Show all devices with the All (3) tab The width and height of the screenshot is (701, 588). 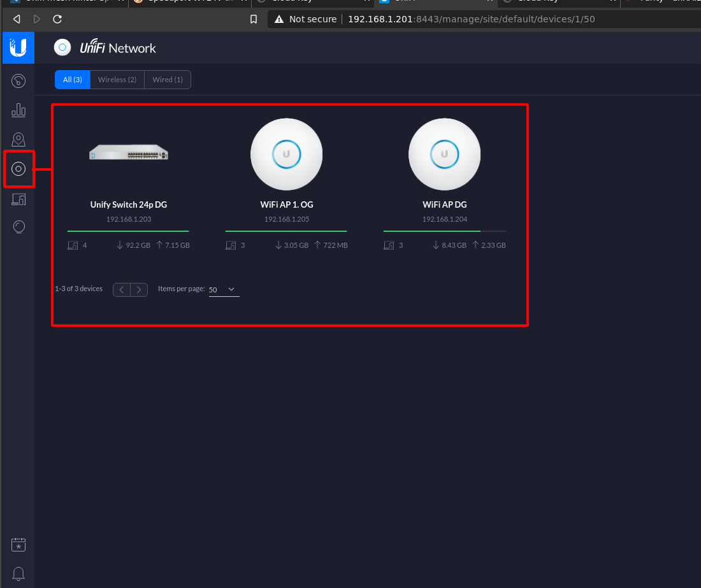[x=73, y=80]
